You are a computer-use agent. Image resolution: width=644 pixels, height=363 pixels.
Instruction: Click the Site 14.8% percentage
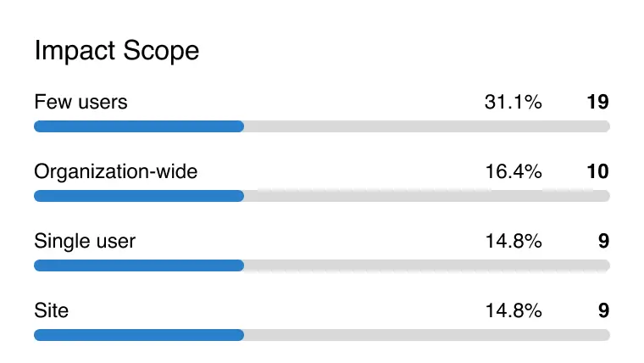(513, 311)
